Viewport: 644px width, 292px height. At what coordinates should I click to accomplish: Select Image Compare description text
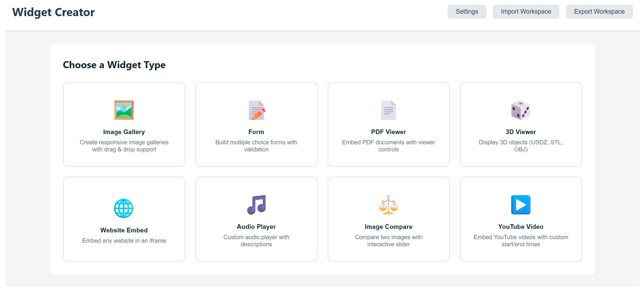click(388, 240)
